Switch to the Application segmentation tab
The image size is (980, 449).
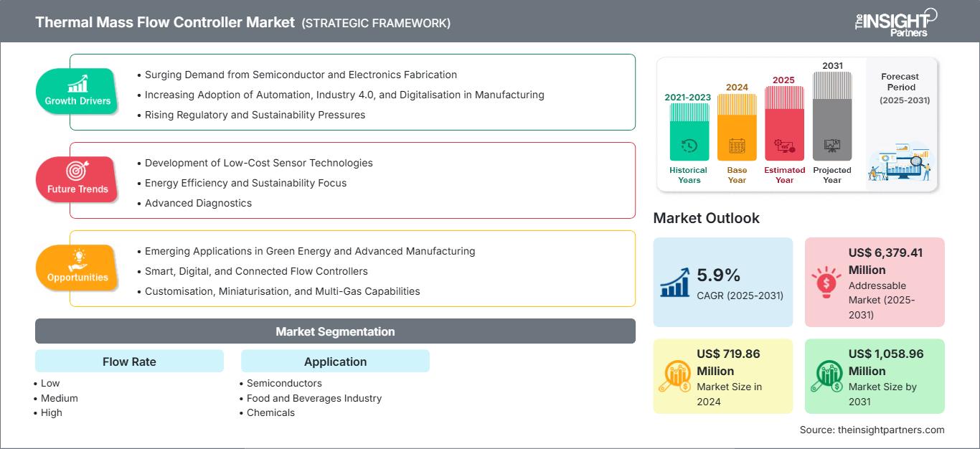(x=335, y=361)
